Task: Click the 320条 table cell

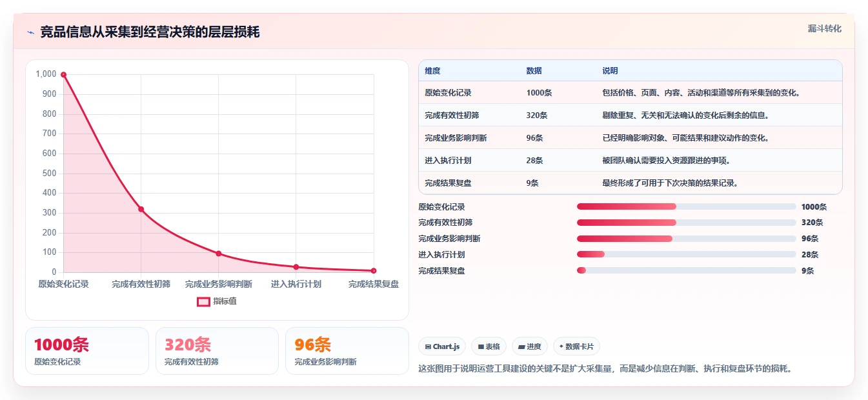Action: click(537, 115)
